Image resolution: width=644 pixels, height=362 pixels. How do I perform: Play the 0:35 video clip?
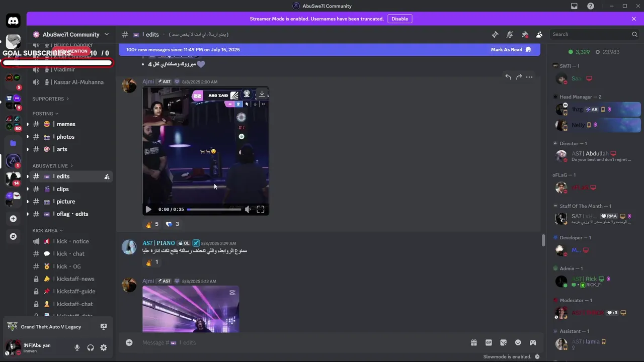tap(148, 209)
